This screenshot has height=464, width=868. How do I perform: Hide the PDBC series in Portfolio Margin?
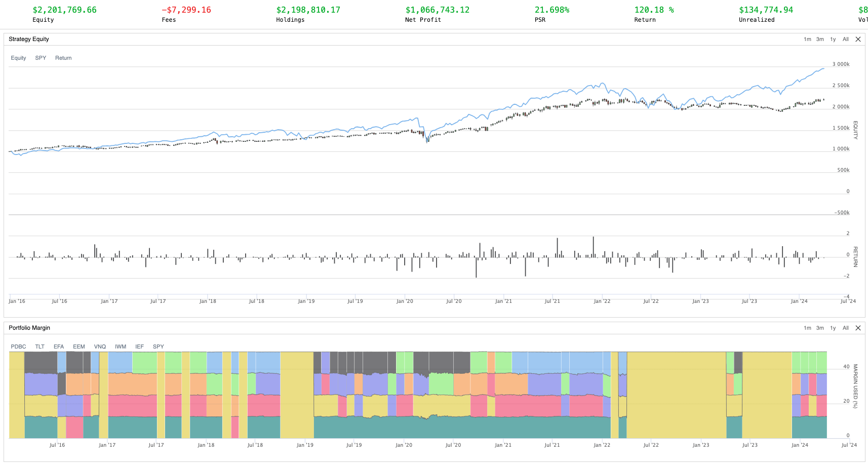click(18, 347)
